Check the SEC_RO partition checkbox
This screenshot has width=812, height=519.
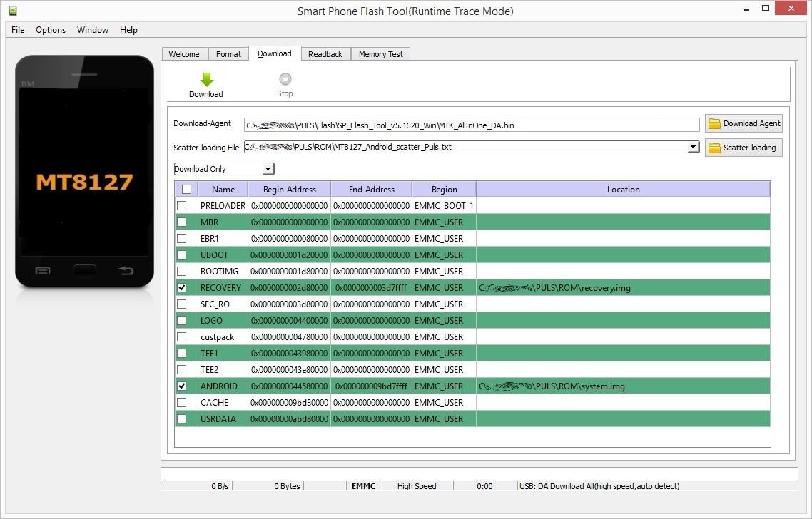(x=182, y=304)
